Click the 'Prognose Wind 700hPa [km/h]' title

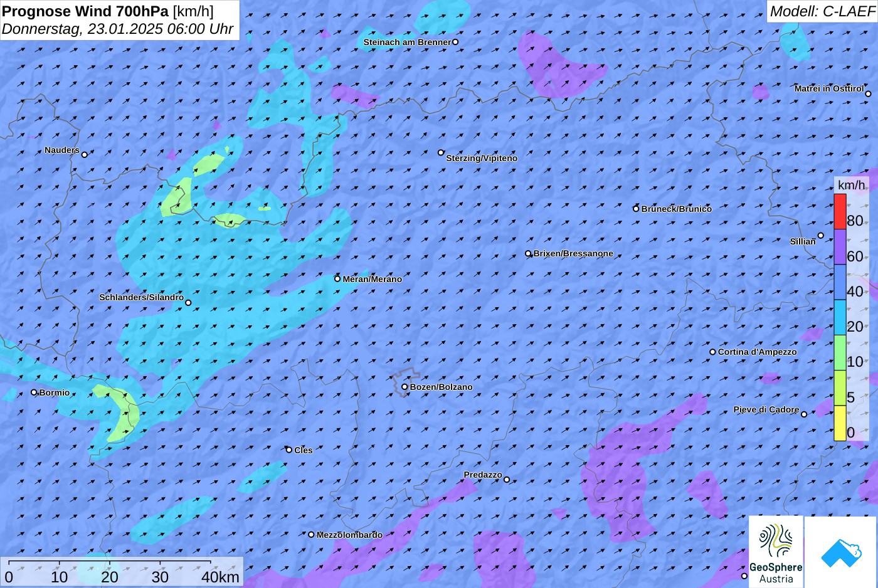[x=108, y=11]
